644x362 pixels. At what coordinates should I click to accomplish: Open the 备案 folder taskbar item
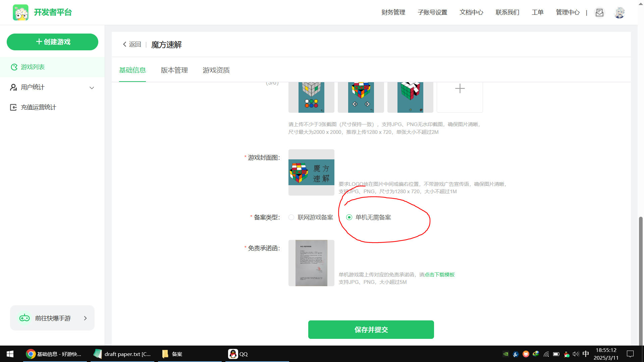[x=190, y=354]
